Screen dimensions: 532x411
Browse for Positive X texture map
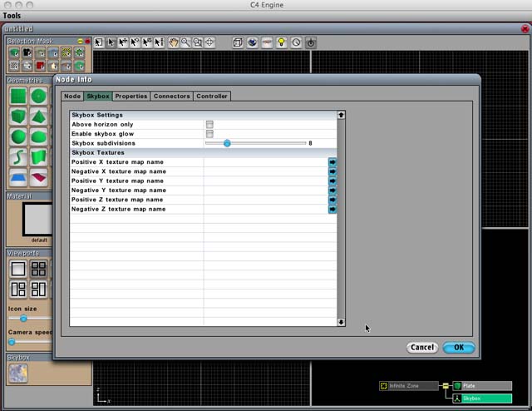coord(332,162)
